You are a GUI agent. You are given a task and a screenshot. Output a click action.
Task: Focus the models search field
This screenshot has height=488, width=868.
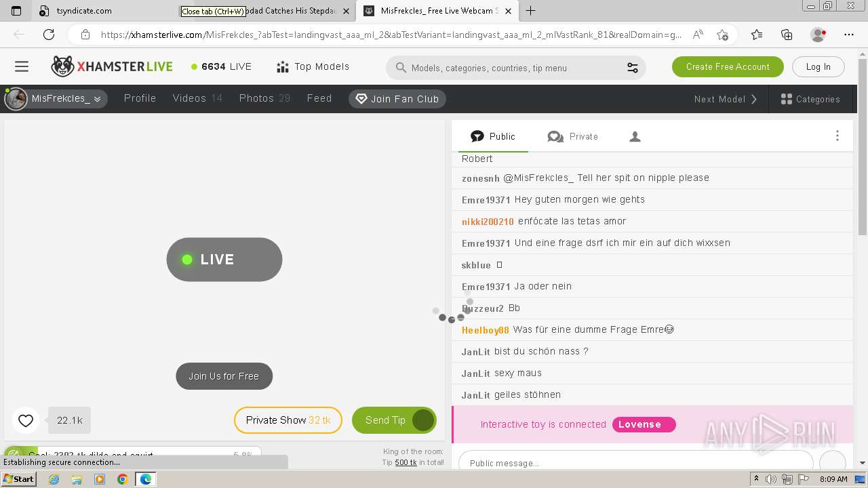pyautogui.click(x=515, y=68)
